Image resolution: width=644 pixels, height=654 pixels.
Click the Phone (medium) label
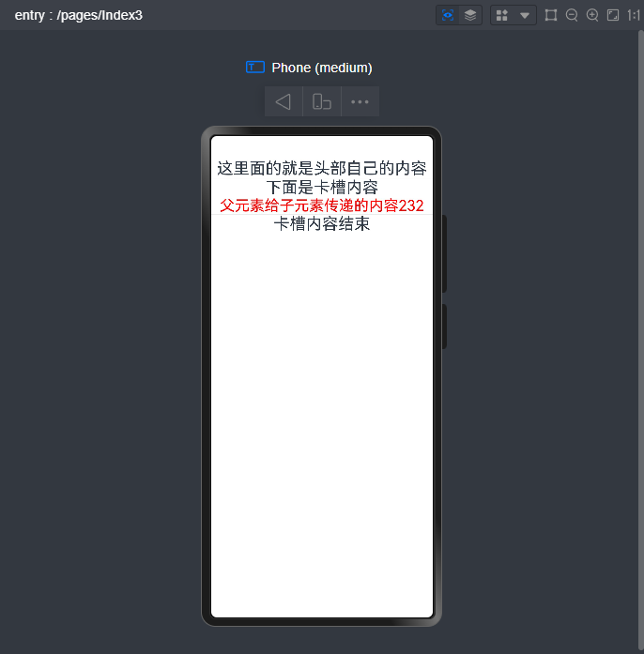point(322,68)
